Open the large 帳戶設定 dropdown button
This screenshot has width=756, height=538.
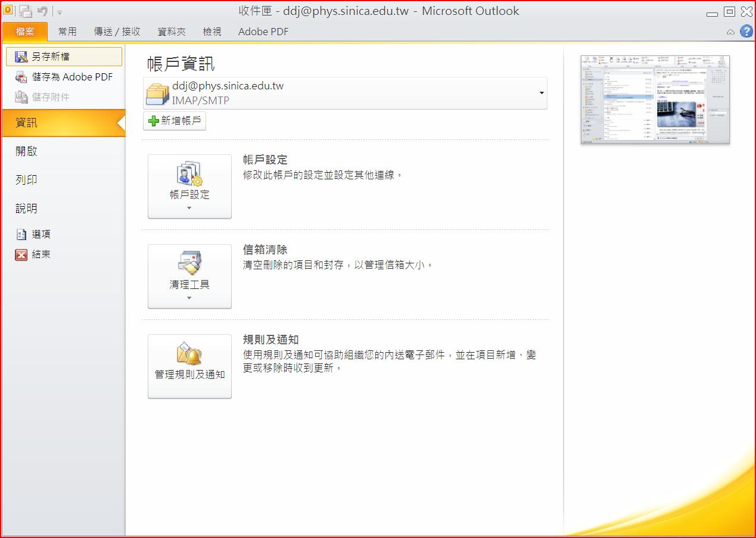pos(189,186)
